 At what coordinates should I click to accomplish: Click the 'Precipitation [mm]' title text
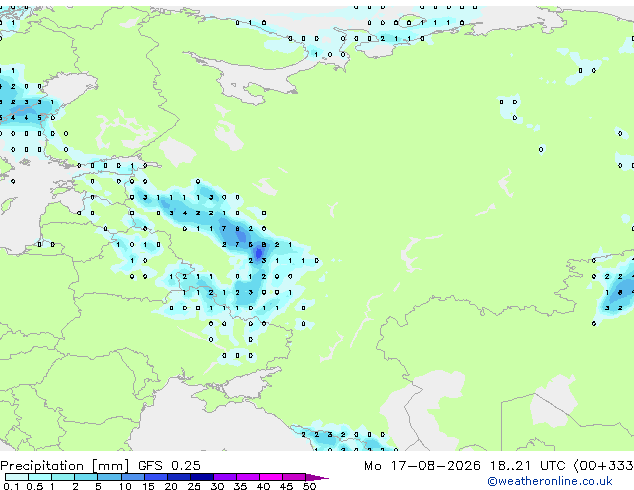(65, 466)
